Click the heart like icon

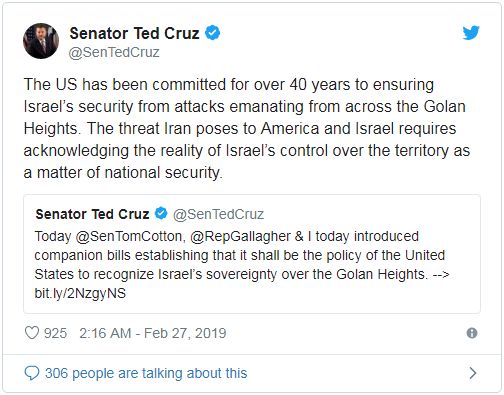point(32,333)
